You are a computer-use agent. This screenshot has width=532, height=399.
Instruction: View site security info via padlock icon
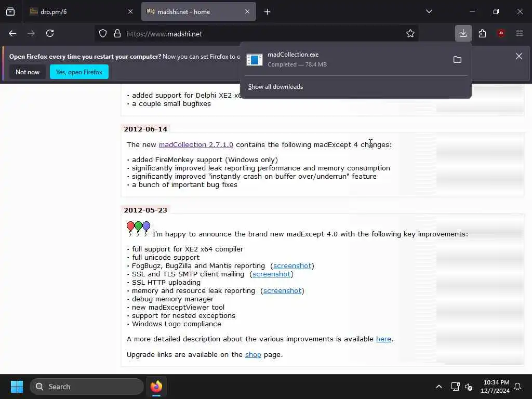click(x=117, y=34)
